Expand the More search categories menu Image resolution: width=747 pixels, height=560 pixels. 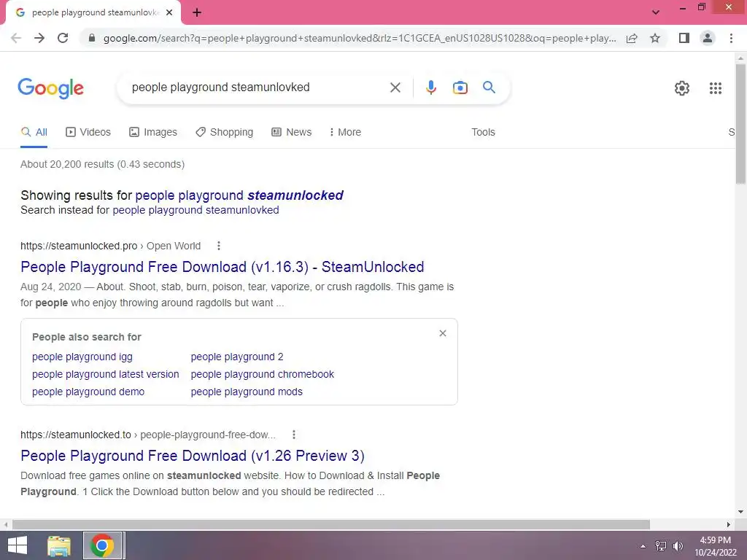345,133
